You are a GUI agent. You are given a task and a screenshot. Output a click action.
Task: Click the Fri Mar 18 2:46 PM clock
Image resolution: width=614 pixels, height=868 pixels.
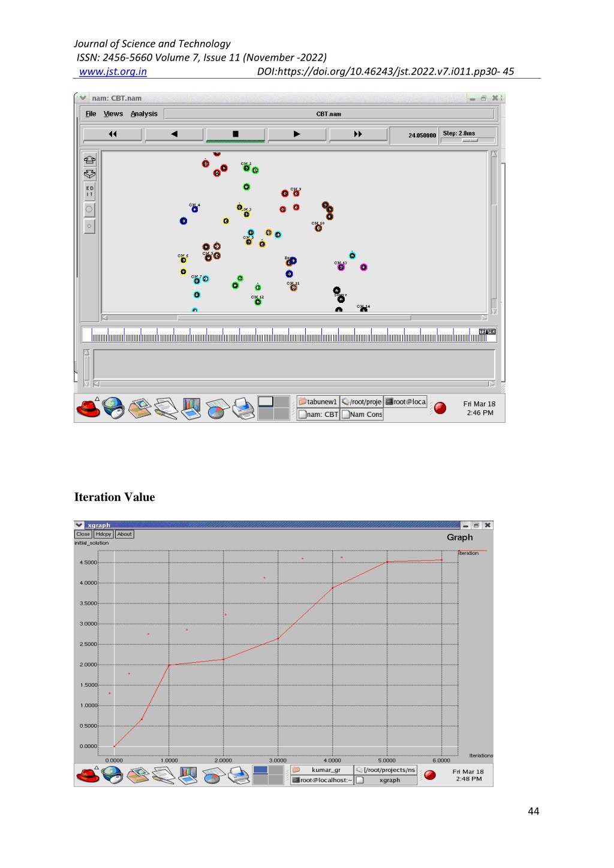click(x=480, y=409)
